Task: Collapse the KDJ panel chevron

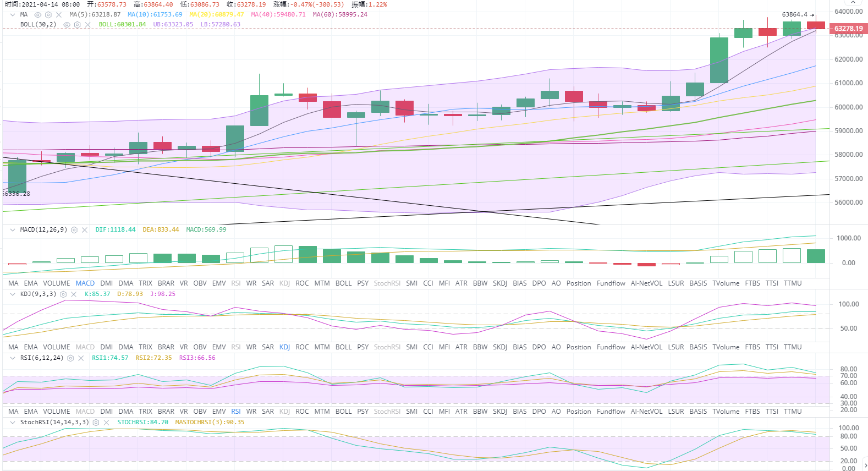Action: [13, 294]
